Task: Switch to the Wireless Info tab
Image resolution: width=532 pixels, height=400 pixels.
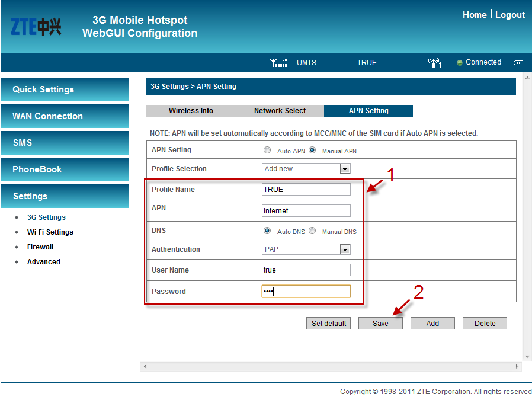Action: [191, 111]
